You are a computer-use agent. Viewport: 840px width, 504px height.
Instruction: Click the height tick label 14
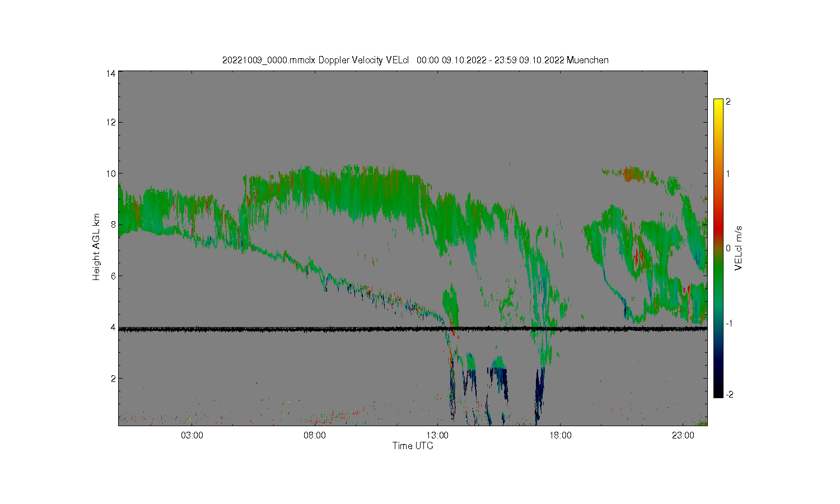[x=111, y=73]
